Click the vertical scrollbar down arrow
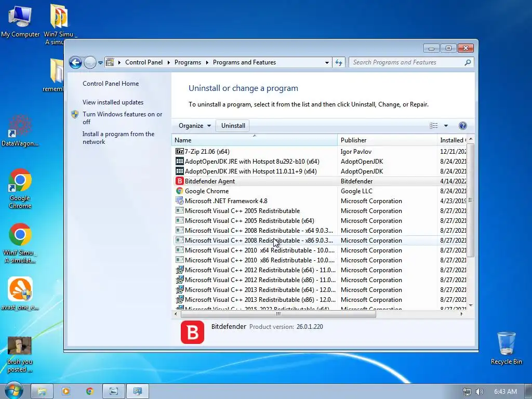532x399 pixels. (471, 305)
